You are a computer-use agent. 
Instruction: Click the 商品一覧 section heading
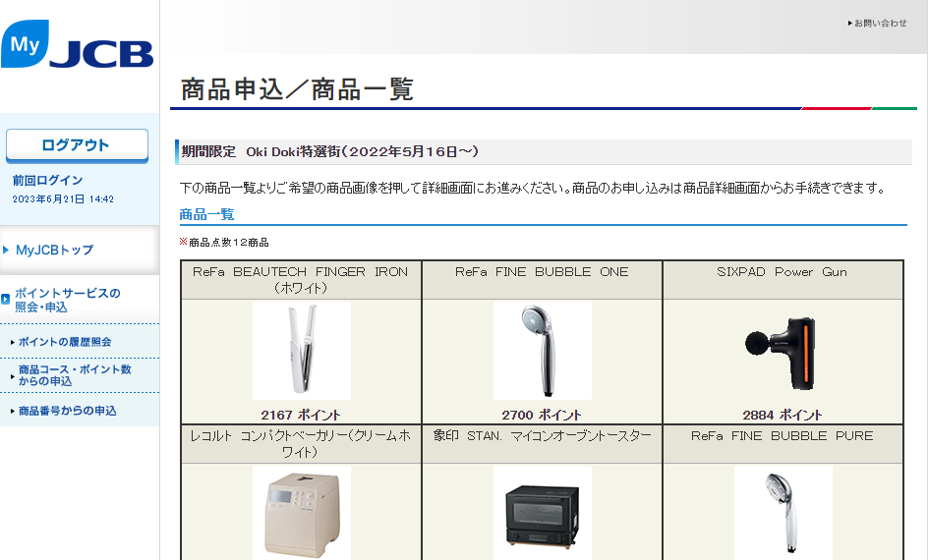tap(207, 214)
